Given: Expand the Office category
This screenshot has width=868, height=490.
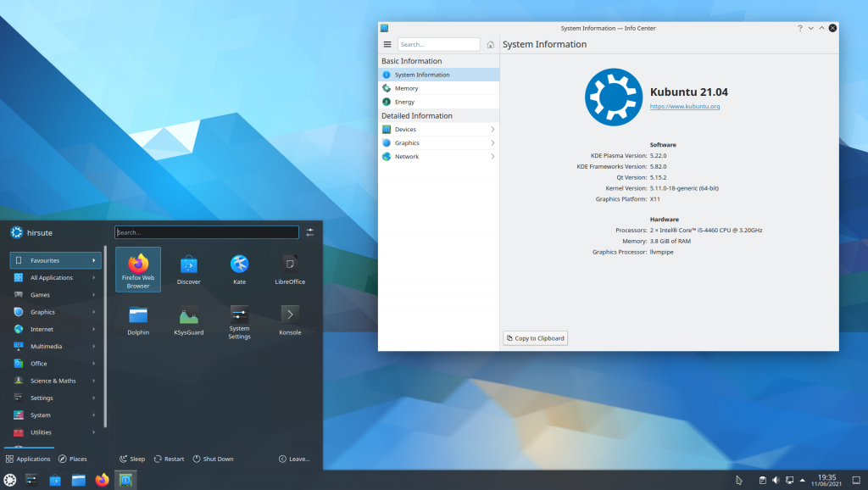Looking at the screenshot, I should (55, 363).
